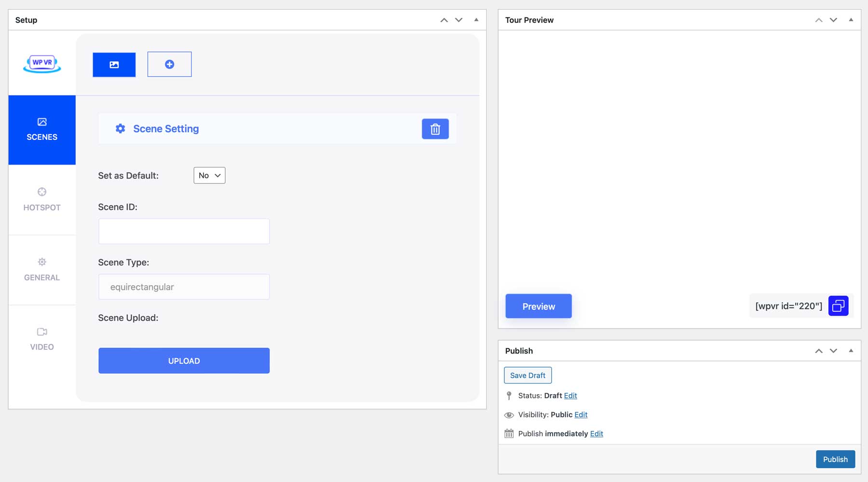Move the Setup panel down

[459, 20]
